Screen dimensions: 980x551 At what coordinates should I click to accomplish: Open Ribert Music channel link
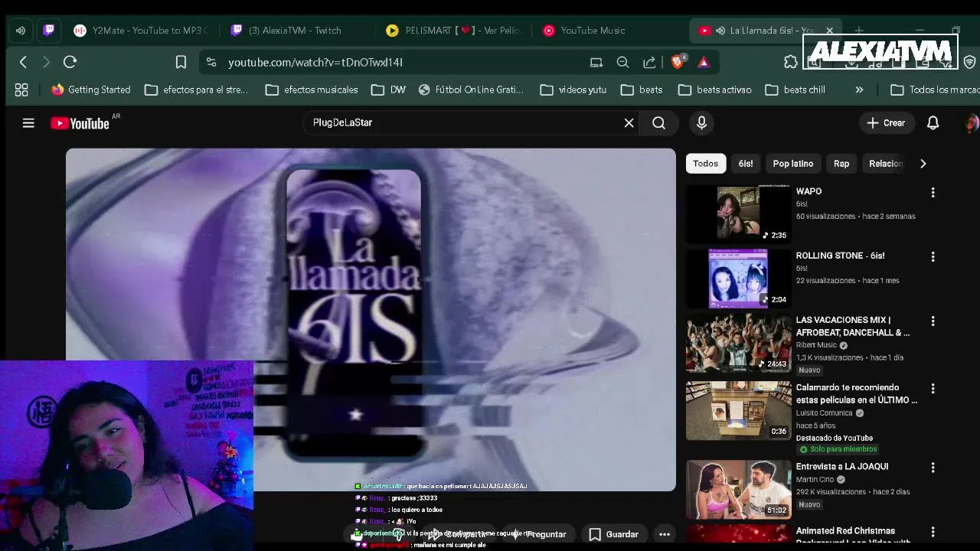816,345
